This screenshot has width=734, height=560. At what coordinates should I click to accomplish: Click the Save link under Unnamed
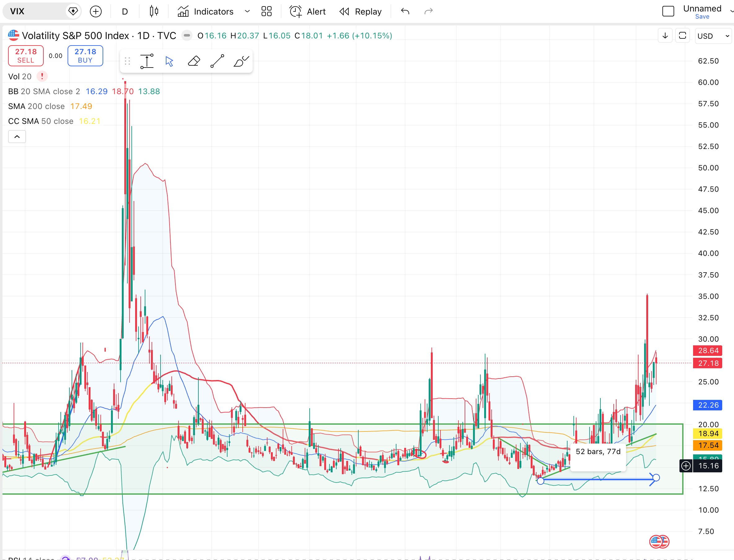click(x=702, y=17)
